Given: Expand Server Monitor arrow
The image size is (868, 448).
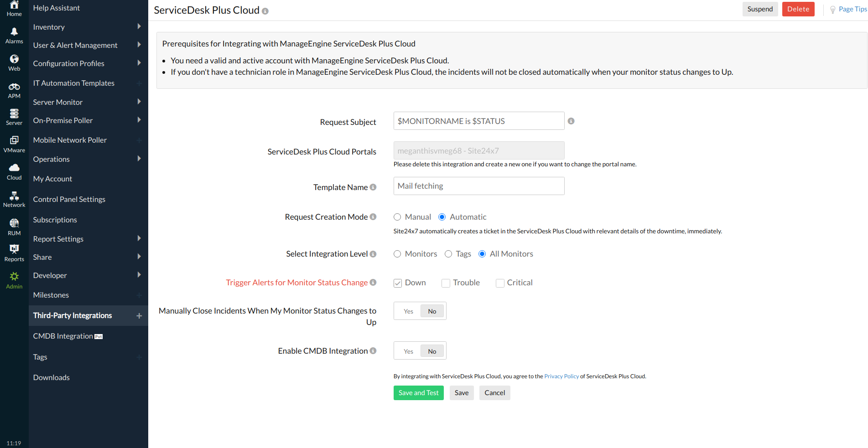Looking at the screenshot, I should coord(139,102).
